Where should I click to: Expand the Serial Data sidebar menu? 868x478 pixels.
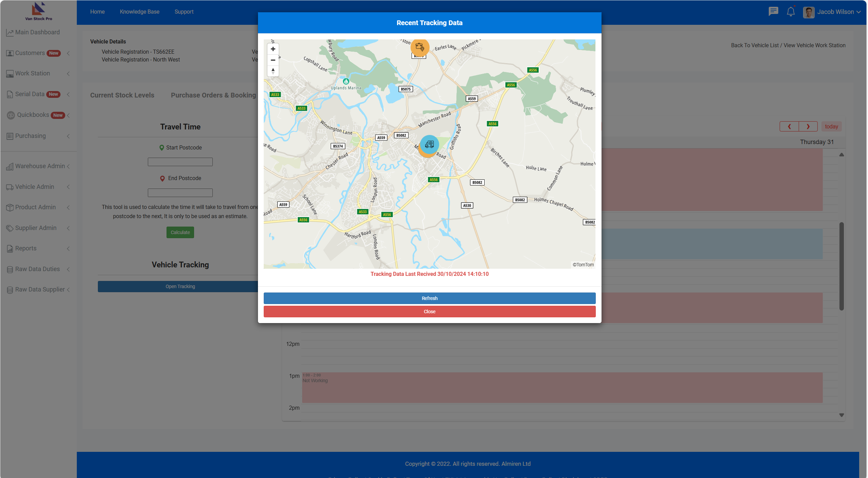tap(68, 94)
